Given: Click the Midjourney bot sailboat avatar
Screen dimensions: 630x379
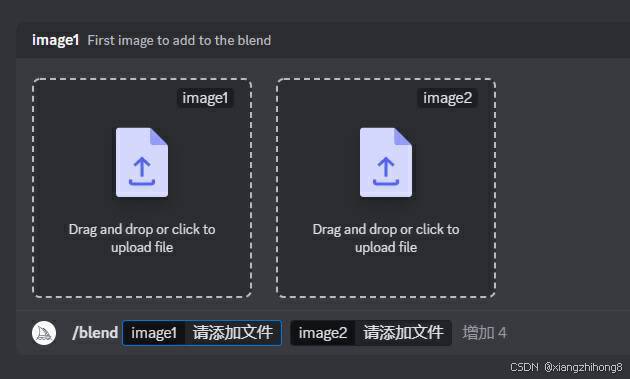Looking at the screenshot, I should pyautogui.click(x=44, y=333).
